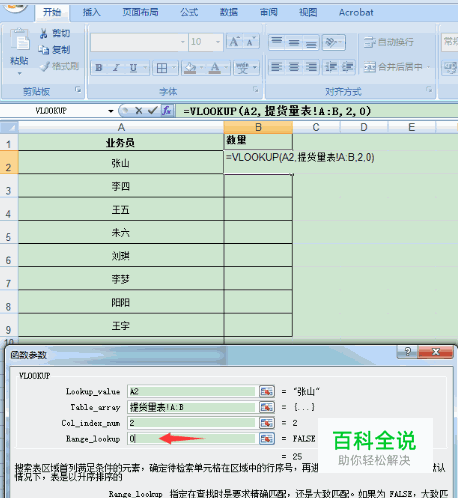Screen dimensions: 458x498
Task: Apply fill color bucket
Action: click(x=190, y=68)
